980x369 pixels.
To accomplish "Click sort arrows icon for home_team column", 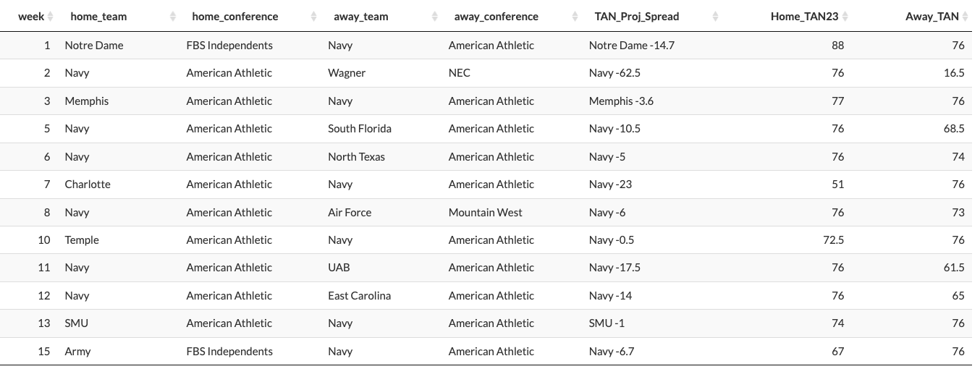I will point(173,17).
